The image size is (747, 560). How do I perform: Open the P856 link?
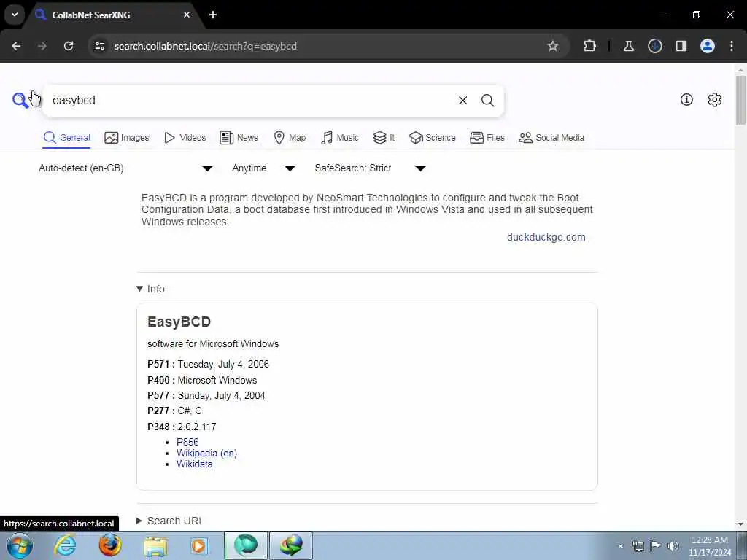(x=187, y=442)
